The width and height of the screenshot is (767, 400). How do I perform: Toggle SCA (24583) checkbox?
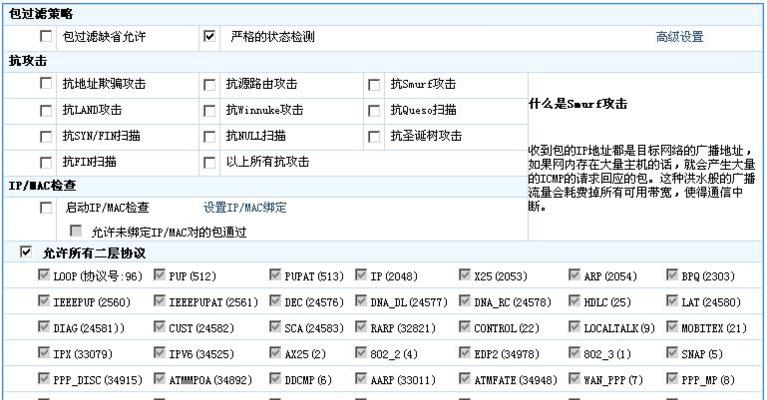point(275,327)
